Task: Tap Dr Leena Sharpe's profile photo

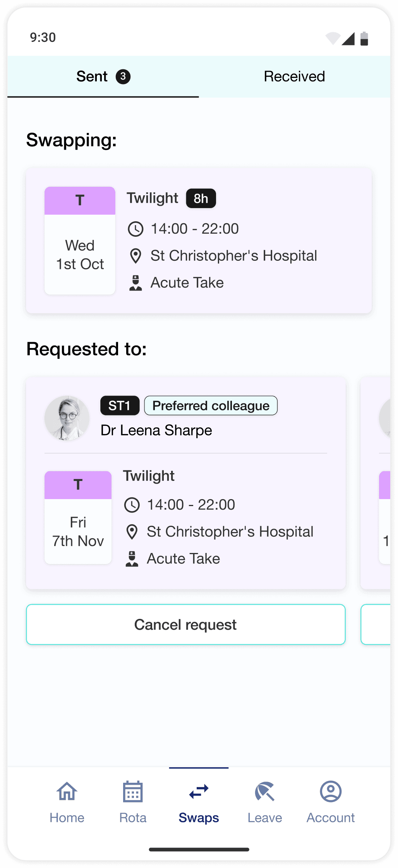Action: click(67, 418)
